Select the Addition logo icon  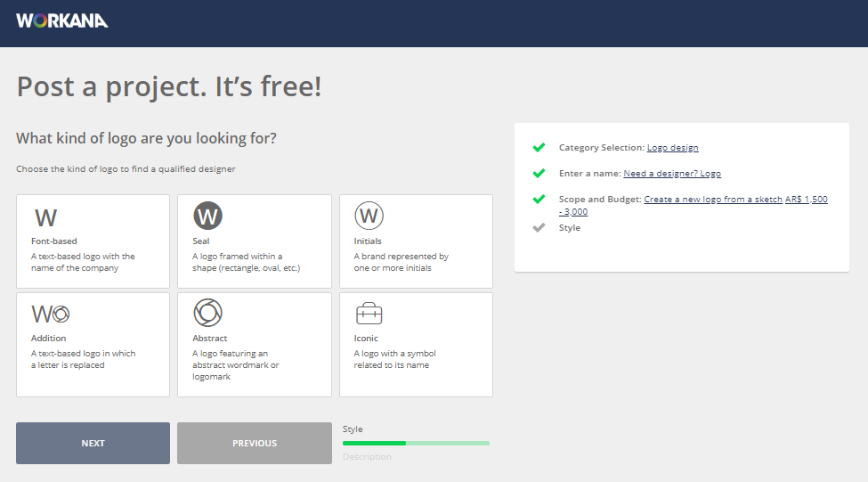[x=50, y=314]
